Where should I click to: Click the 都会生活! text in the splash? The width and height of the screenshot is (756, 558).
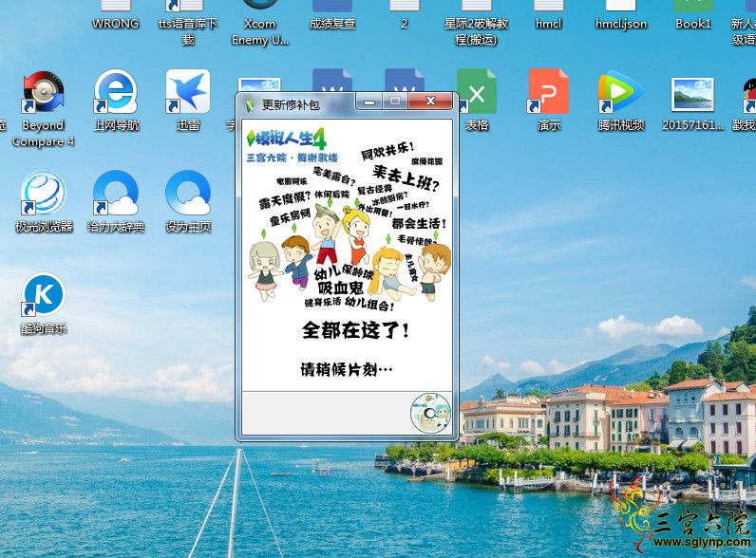(x=419, y=223)
